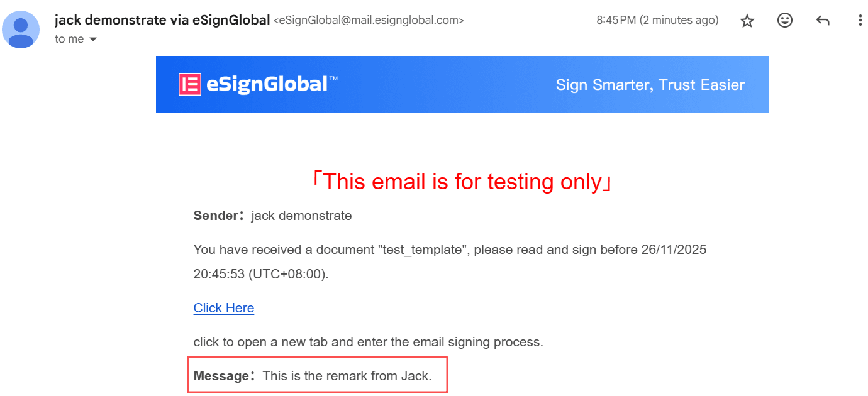Click the eSignGlobal wordmark in the banner

point(267,84)
